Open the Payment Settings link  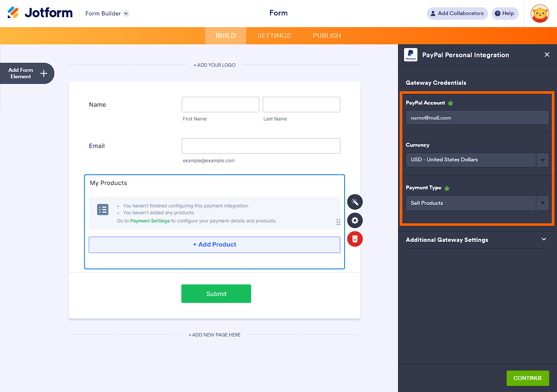[150, 221]
